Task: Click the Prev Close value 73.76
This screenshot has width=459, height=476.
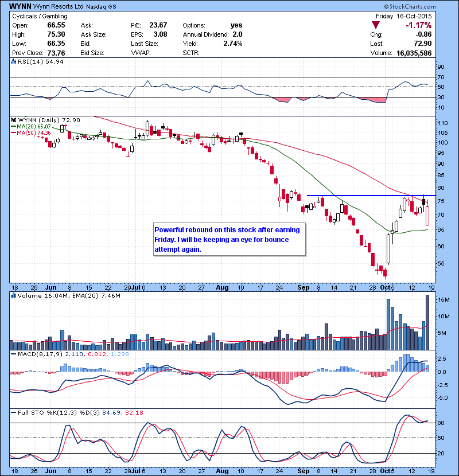Action: [x=56, y=53]
